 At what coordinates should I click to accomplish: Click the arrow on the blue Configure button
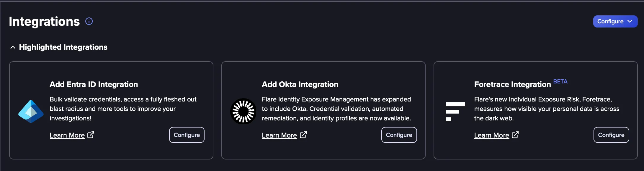(x=630, y=21)
